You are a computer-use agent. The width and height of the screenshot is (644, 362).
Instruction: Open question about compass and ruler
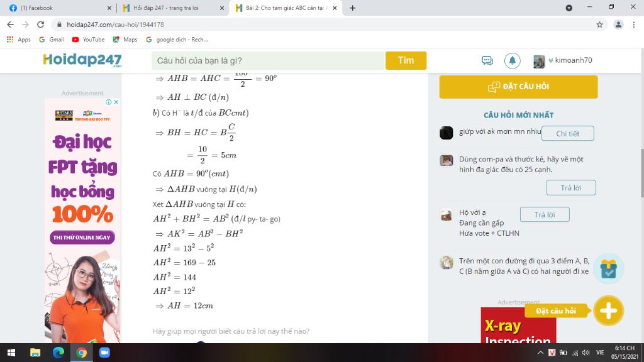[521, 164]
